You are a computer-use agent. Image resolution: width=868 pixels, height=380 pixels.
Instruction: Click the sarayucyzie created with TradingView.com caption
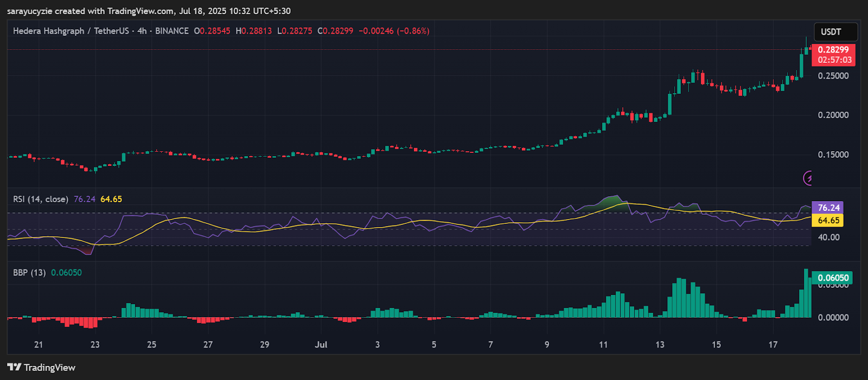[149, 11]
